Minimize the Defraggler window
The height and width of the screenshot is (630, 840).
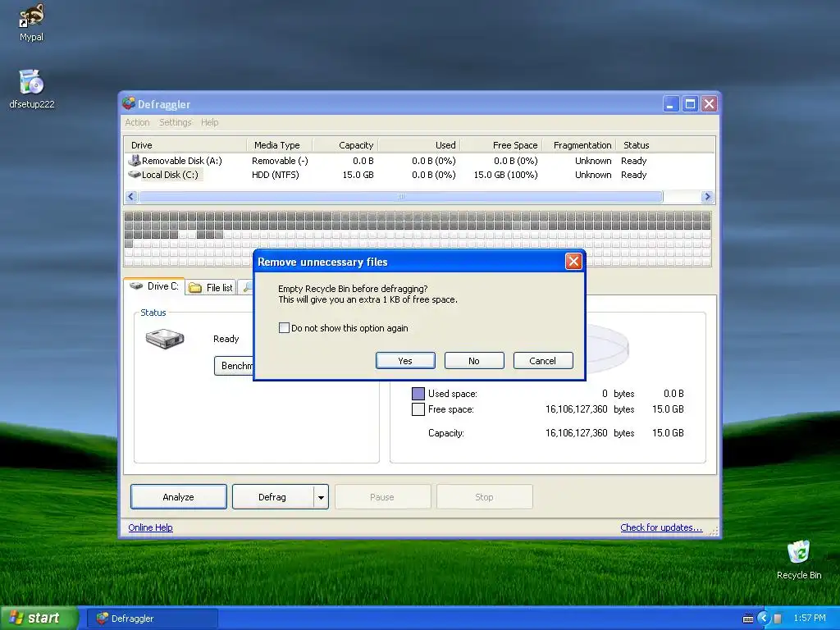[x=671, y=104]
